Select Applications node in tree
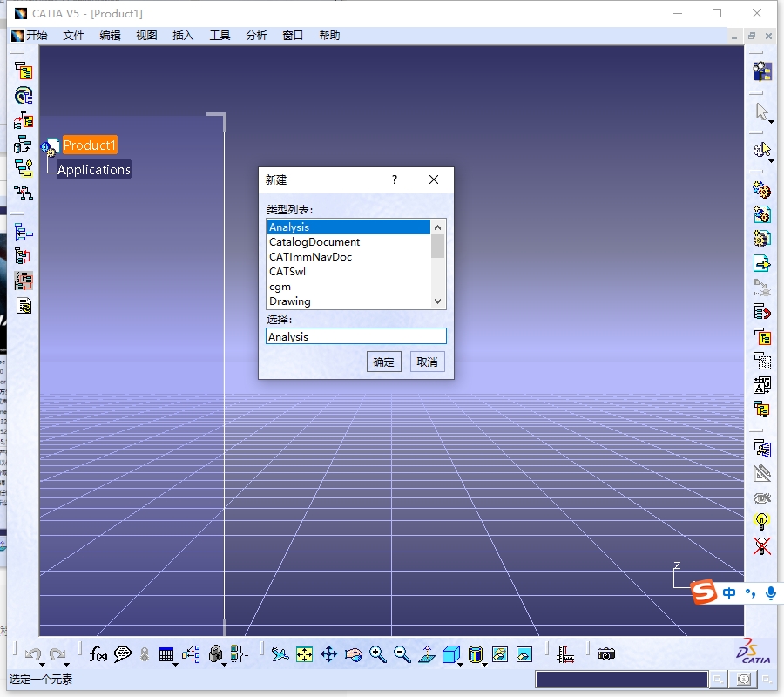This screenshot has height=697, width=784. pyautogui.click(x=94, y=170)
